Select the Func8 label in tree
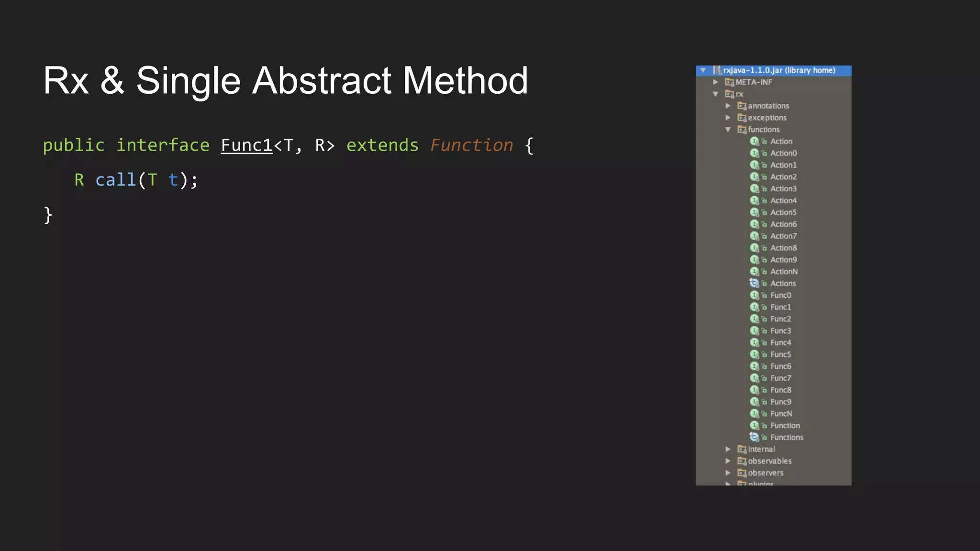The height and width of the screenshot is (551, 980). (x=780, y=390)
